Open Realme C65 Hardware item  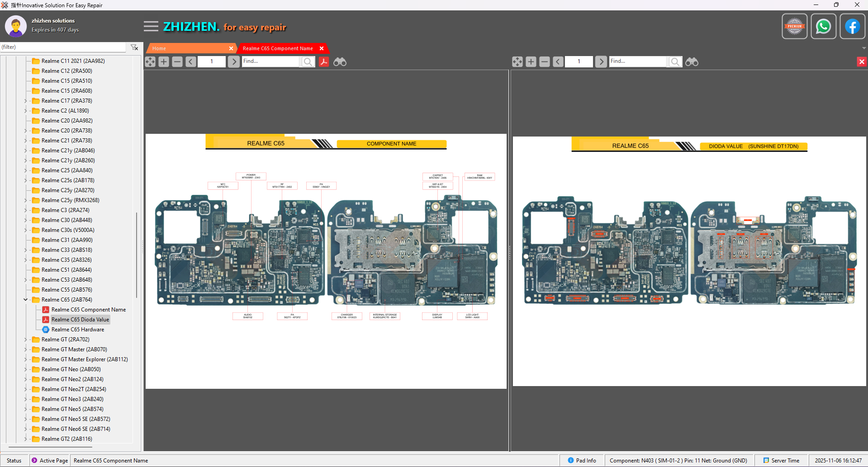(77, 330)
